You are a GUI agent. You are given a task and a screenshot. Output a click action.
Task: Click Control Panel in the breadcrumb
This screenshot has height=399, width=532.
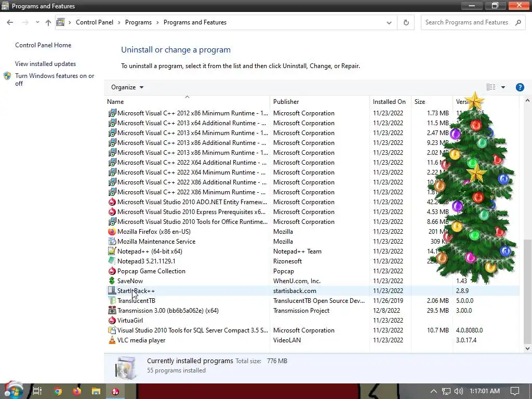point(95,22)
